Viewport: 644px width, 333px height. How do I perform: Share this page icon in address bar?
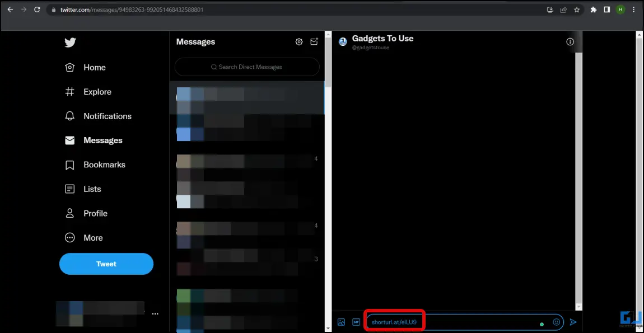point(563,10)
